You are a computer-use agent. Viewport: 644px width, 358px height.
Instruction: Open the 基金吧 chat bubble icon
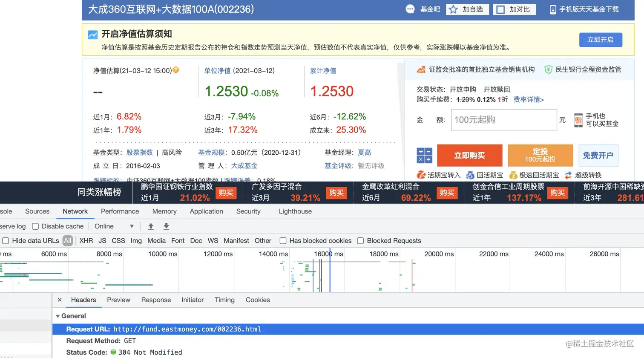point(410,9)
